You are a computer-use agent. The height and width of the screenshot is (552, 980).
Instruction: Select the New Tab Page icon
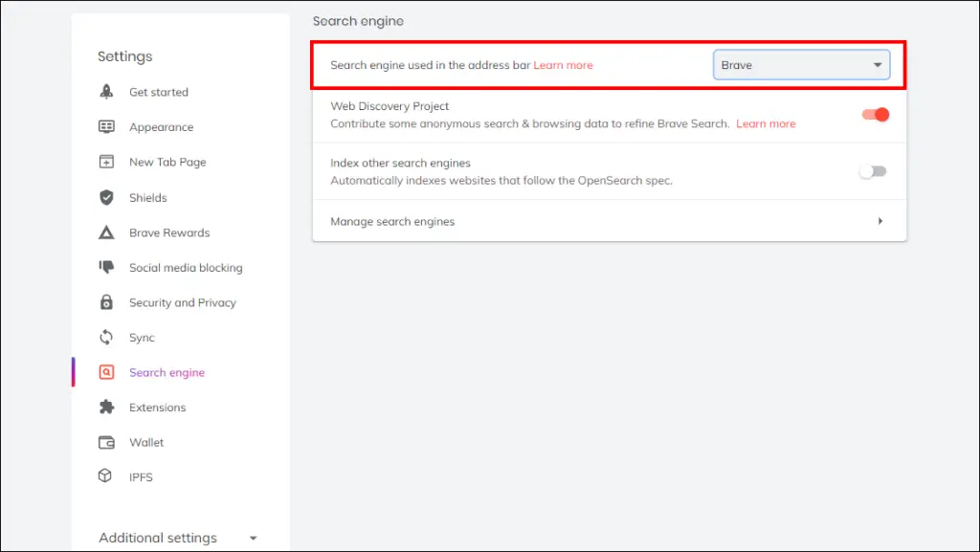tap(106, 162)
